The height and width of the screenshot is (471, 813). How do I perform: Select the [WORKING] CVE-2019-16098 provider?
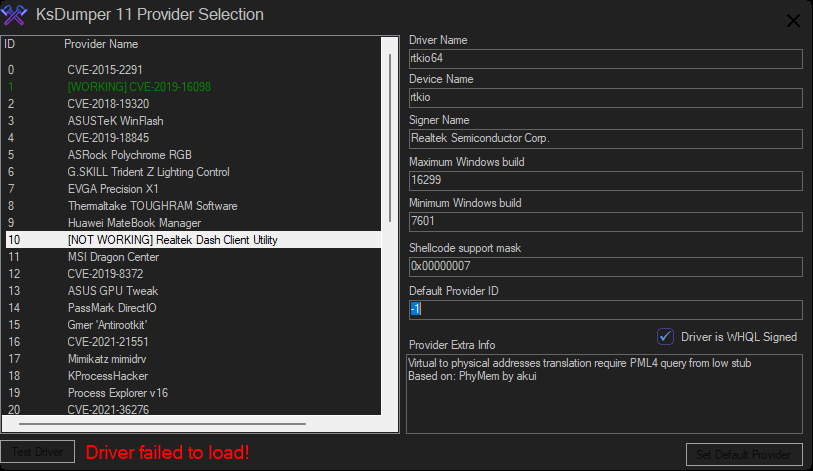click(x=193, y=87)
